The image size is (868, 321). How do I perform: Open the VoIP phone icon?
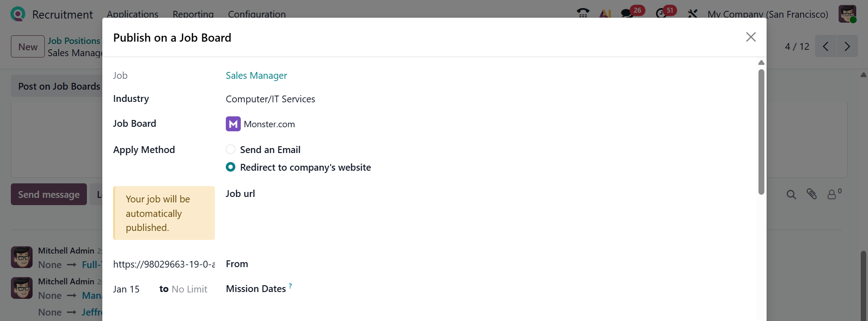(x=583, y=13)
